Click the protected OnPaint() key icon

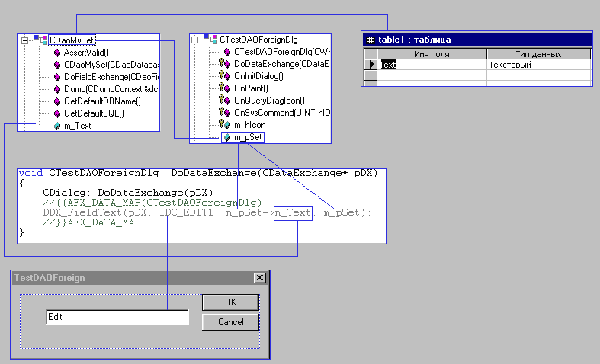(221, 86)
